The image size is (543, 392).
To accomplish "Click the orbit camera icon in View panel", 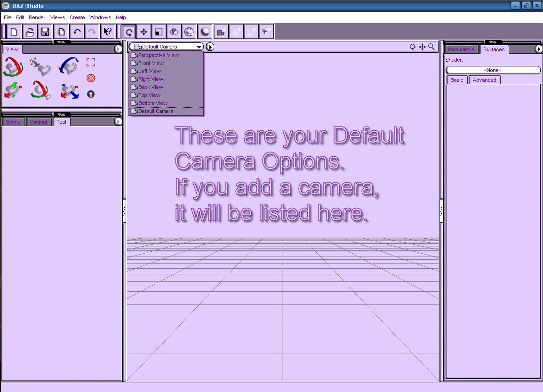I will pos(13,66).
